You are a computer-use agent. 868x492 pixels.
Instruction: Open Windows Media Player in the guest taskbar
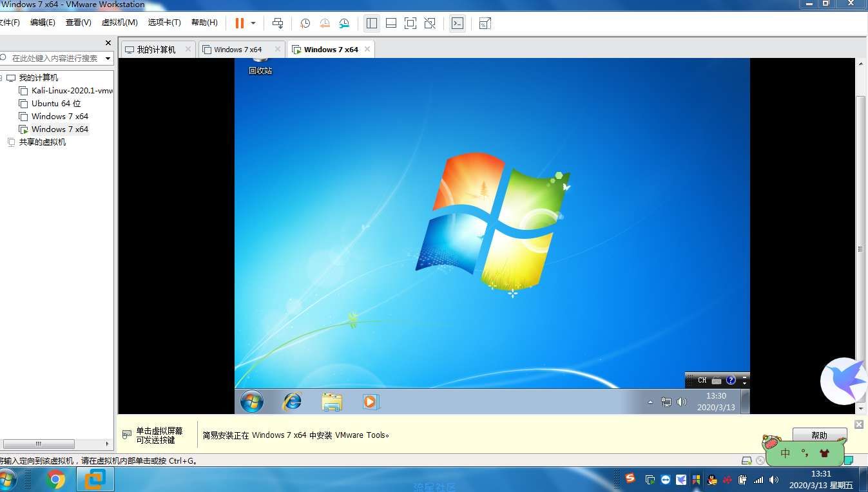pos(371,402)
